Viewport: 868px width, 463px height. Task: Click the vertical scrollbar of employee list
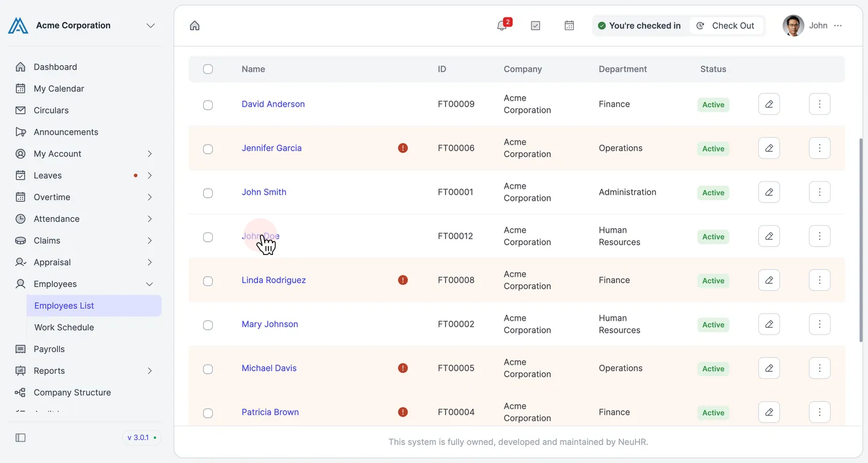click(861, 240)
